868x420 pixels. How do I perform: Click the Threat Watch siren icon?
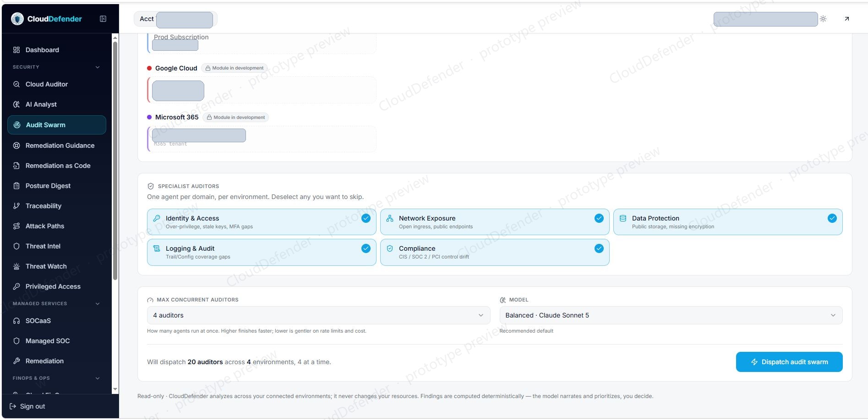(16, 266)
